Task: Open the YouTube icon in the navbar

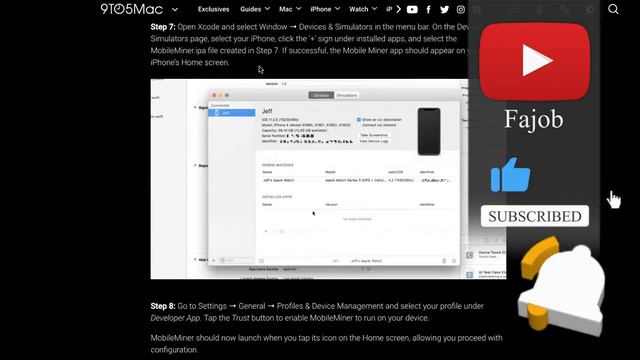Action: pyautogui.click(x=412, y=9)
